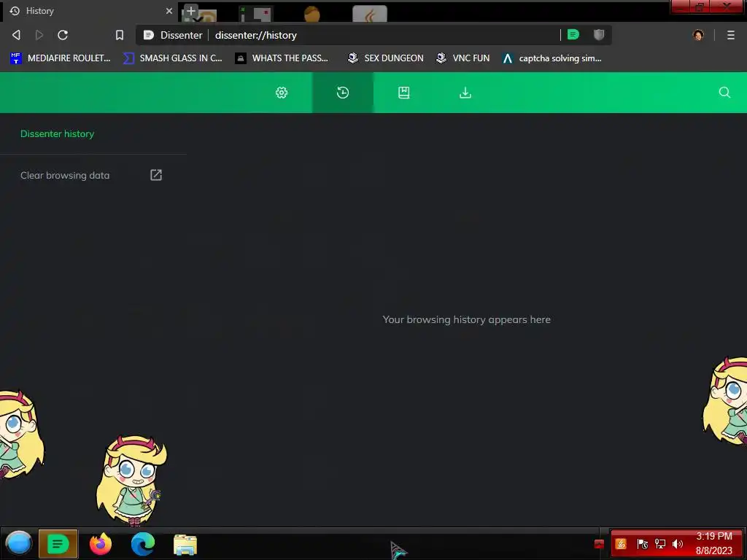Screen dimensions: 747x560
Task: Open Downloads icon in green toolbar
Action: click(x=465, y=93)
